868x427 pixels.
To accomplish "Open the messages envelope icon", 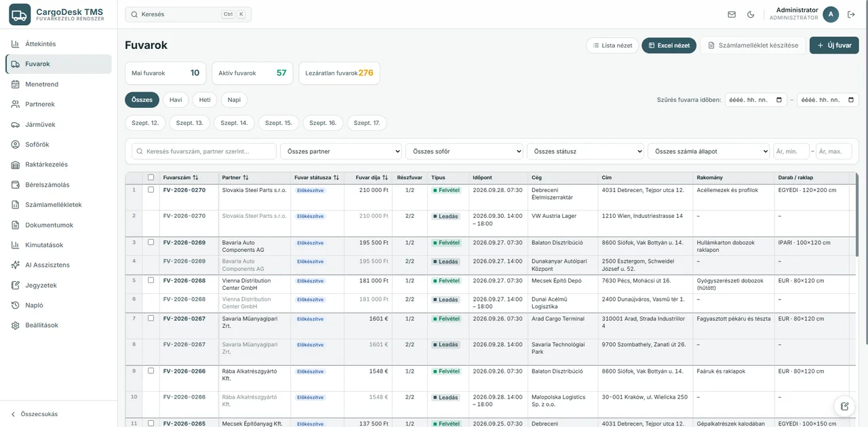I will click(x=732, y=14).
